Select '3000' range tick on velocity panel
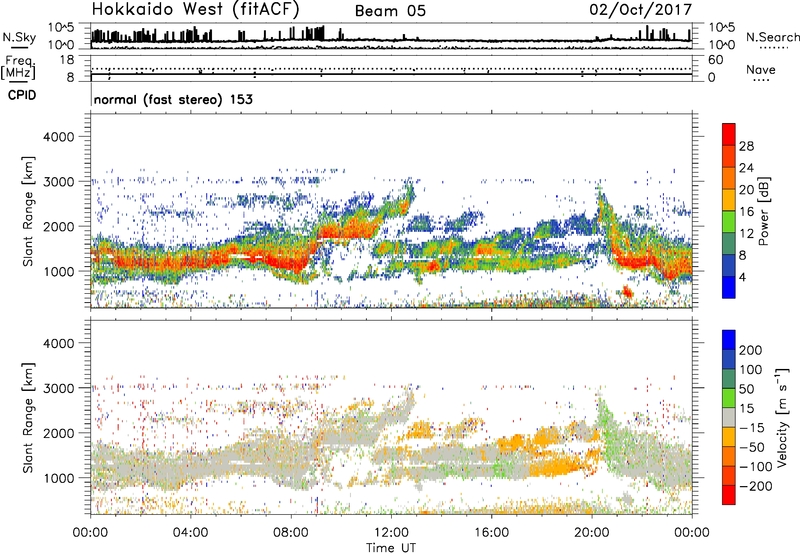This screenshot has width=800, height=554. [58, 388]
